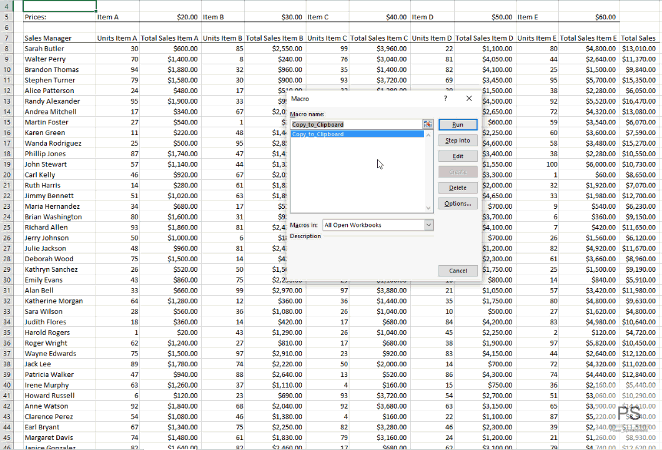Click the collapse dialog icon beside macro name
The height and width of the screenshot is (450, 662).
[429, 124]
